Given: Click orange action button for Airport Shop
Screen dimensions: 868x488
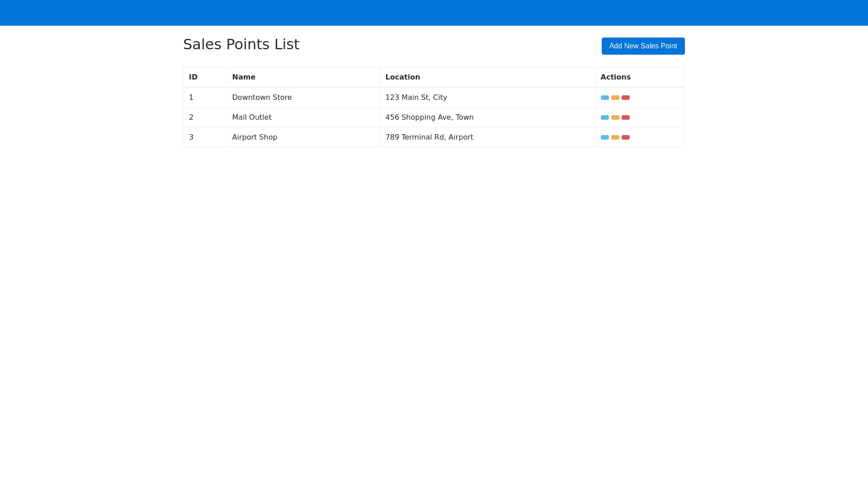Looking at the screenshot, I should pos(615,137).
